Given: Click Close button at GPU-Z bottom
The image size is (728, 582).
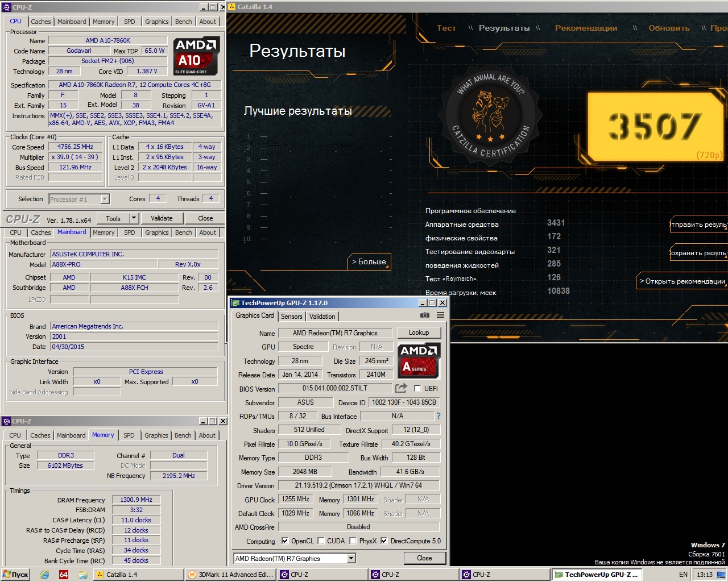Looking at the screenshot, I should click(x=424, y=558).
